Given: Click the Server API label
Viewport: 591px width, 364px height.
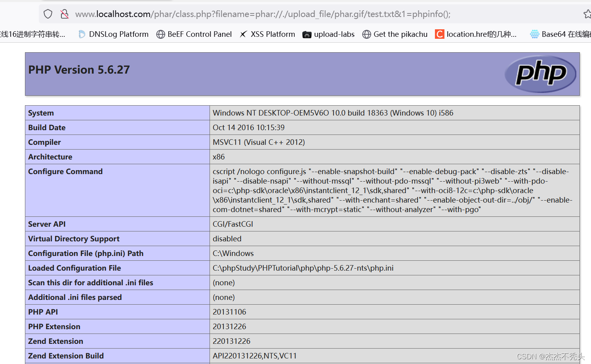Looking at the screenshot, I should 47,224.
